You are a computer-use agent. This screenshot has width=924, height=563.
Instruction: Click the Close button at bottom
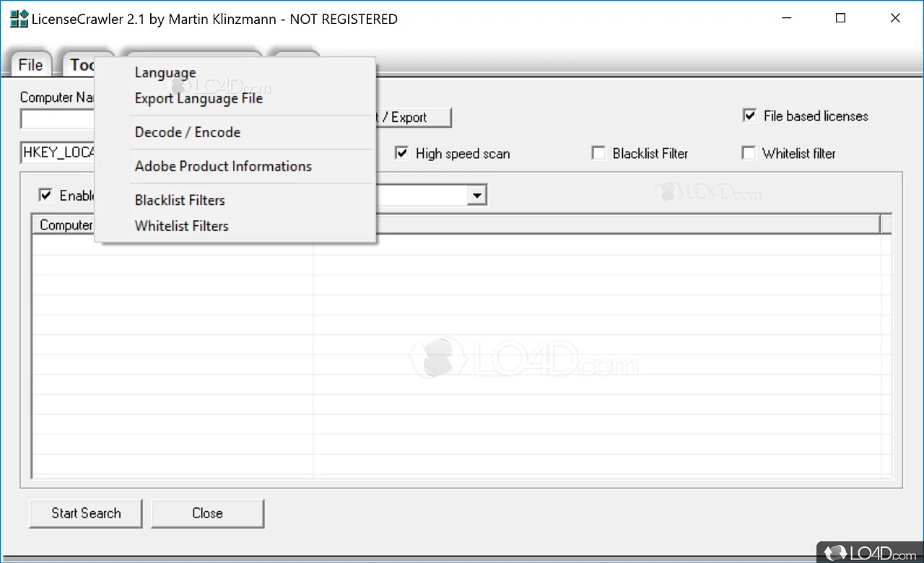[x=207, y=513]
